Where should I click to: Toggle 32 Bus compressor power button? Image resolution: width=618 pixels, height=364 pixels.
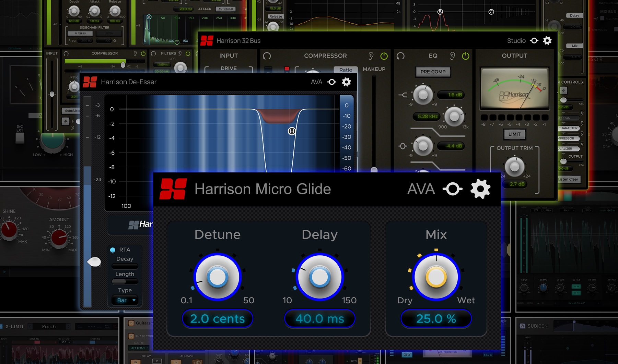(384, 56)
